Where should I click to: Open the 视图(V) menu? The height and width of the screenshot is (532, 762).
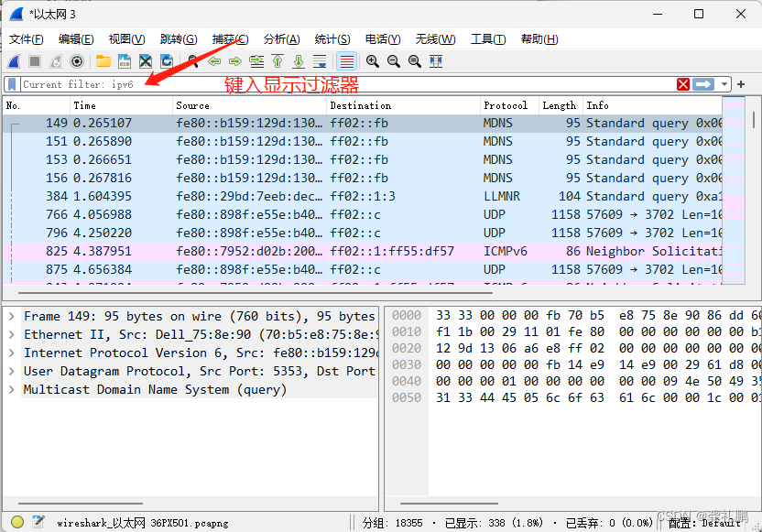click(x=126, y=39)
